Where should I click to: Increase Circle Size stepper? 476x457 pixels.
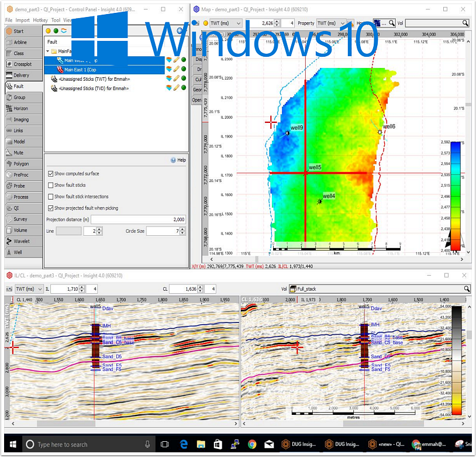tap(182, 229)
